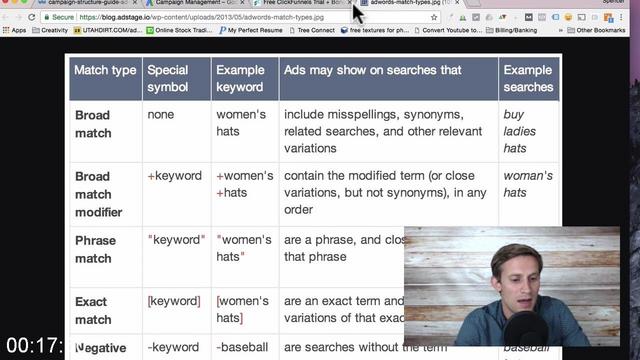The image size is (640, 360).
Task: Click the Secure padlock icon
Action: (x=47, y=17)
